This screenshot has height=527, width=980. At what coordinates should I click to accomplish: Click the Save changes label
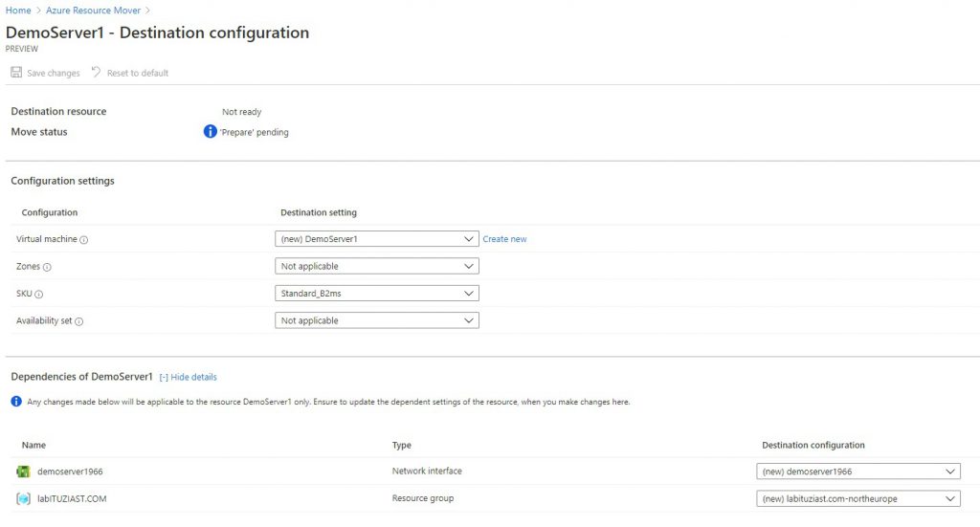point(54,73)
